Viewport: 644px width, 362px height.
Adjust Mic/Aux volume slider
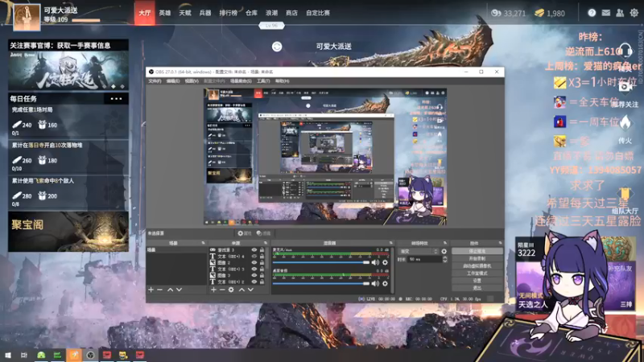320,262
